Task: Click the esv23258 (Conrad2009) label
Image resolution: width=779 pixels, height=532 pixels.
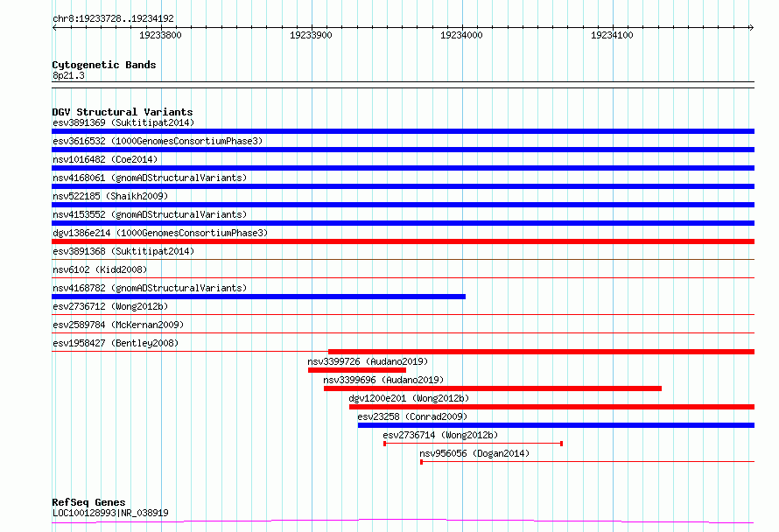Action: coord(412,416)
